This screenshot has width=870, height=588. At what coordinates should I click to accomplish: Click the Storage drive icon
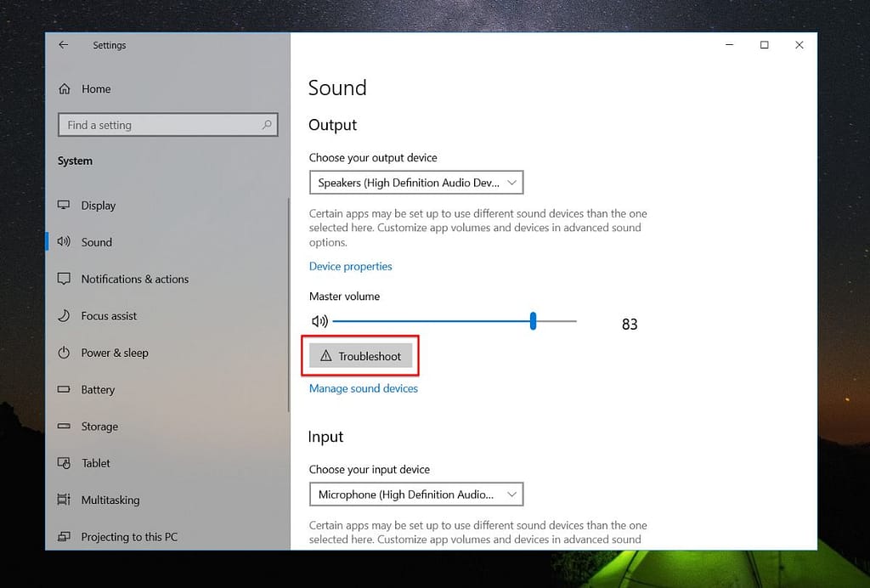(64, 426)
